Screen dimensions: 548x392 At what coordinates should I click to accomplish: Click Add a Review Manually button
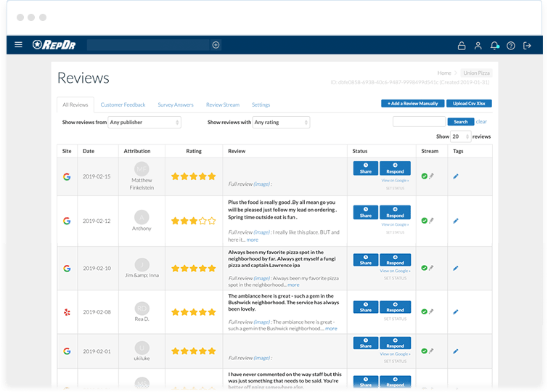click(x=413, y=104)
